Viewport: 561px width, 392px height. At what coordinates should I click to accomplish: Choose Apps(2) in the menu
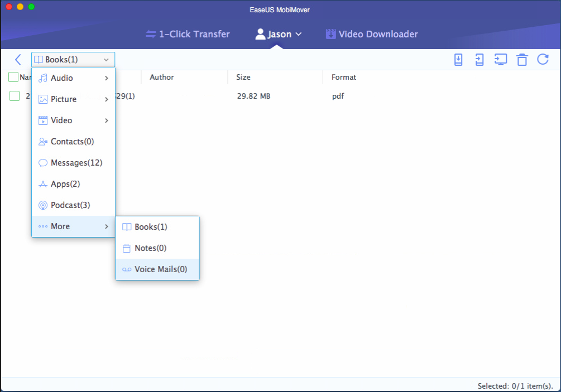pyautogui.click(x=73, y=184)
